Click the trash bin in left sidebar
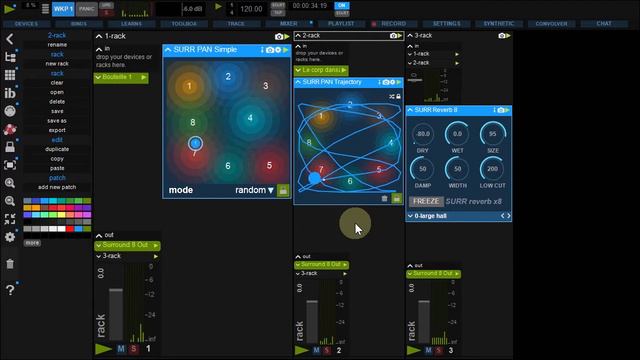 (10, 264)
